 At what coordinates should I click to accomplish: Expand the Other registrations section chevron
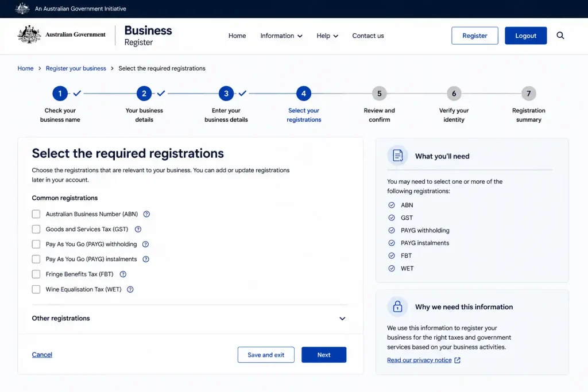coord(342,319)
